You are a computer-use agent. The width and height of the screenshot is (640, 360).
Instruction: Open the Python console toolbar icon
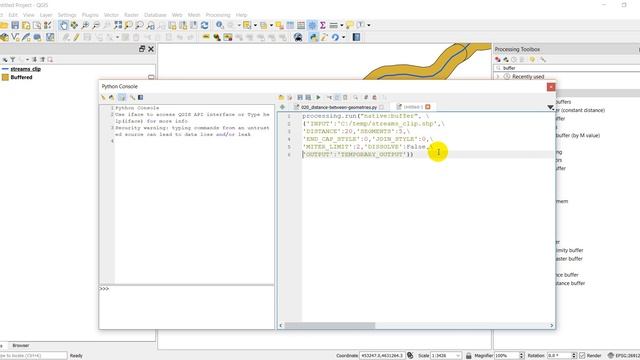coord(313,38)
